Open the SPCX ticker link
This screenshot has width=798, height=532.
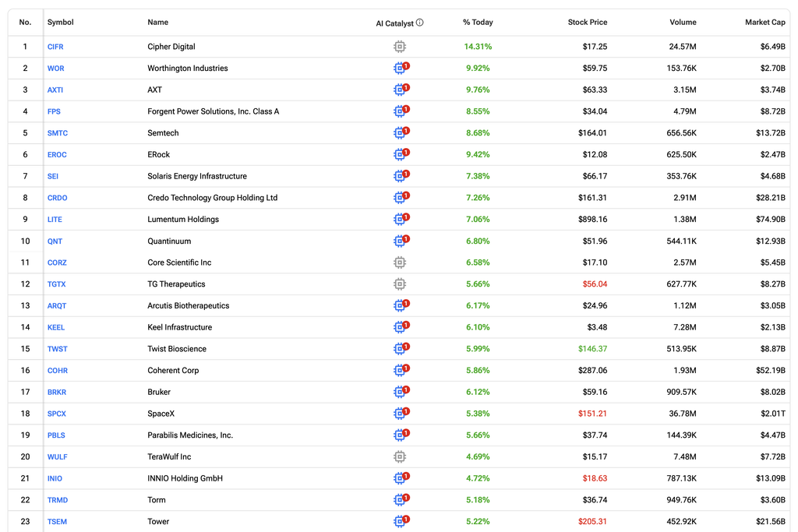click(x=56, y=414)
